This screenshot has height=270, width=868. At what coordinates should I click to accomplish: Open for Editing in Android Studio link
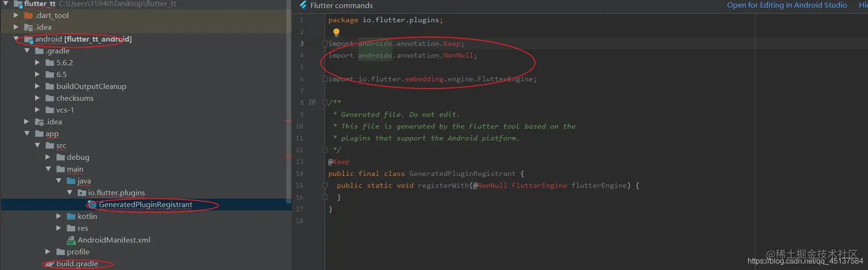click(786, 5)
